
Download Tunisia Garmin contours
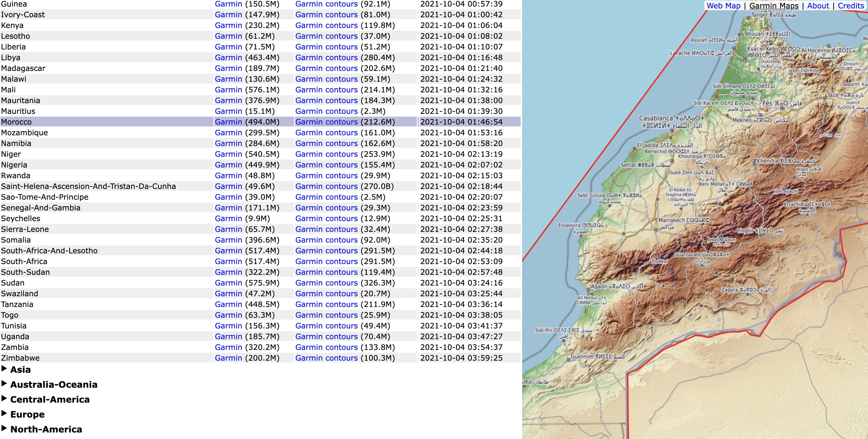[326, 326]
